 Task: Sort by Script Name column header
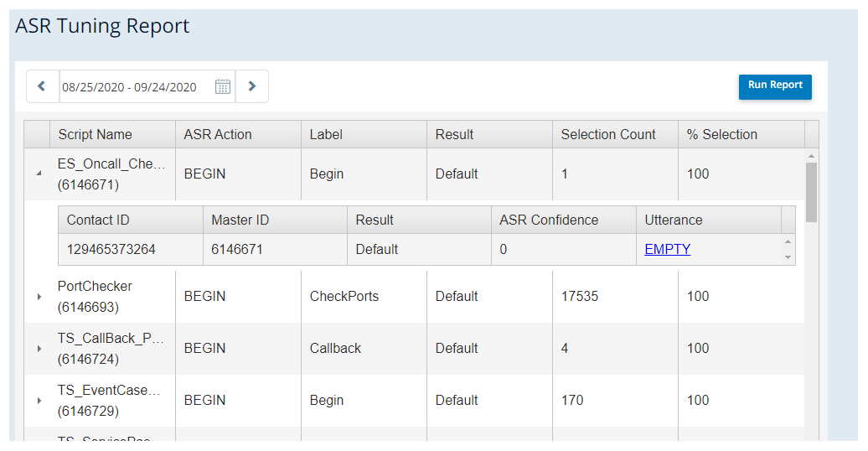[x=112, y=135]
